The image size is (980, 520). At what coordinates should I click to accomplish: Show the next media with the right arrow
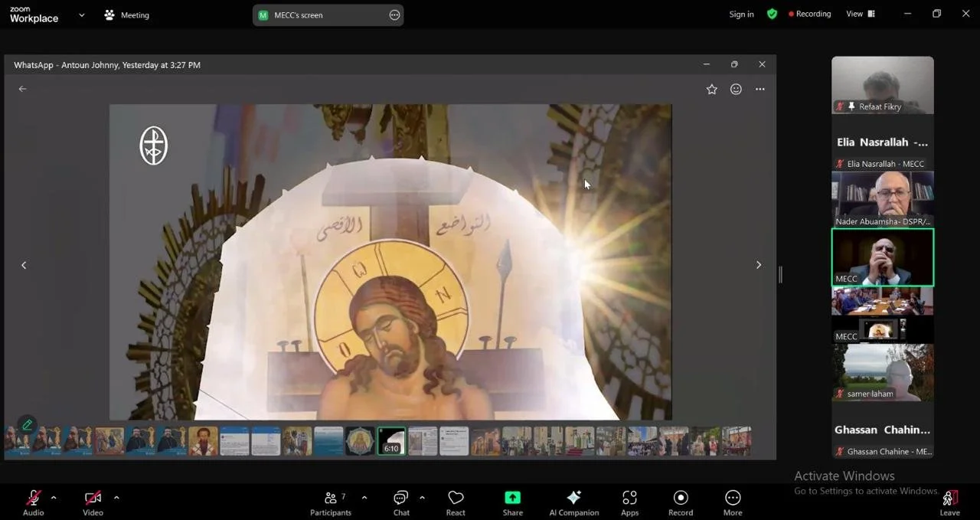point(759,265)
